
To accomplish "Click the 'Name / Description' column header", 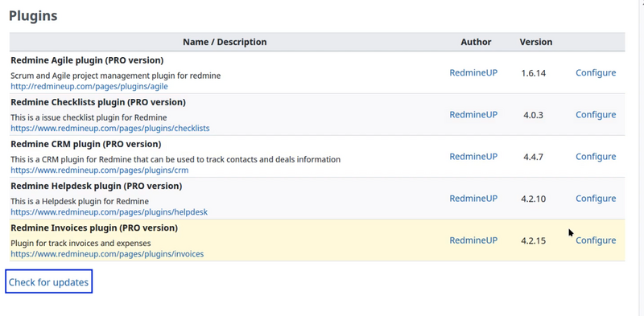I will tap(225, 42).
